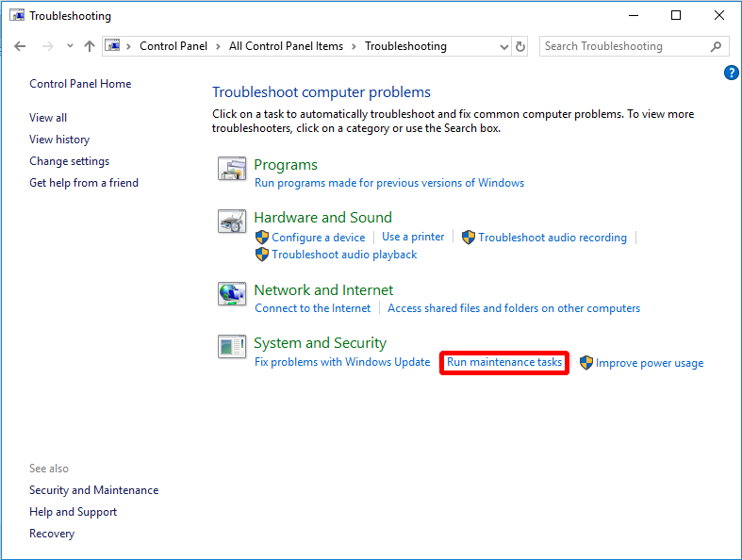Open Hardware and Sound heading

pyautogui.click(x=322, y=217)
